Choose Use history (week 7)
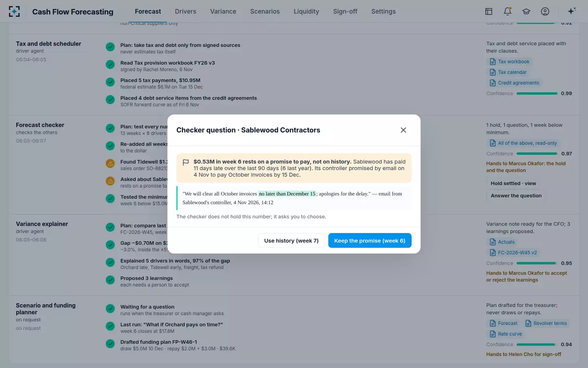Viewport: 588px width, 368px height. [x=292, y=240]
